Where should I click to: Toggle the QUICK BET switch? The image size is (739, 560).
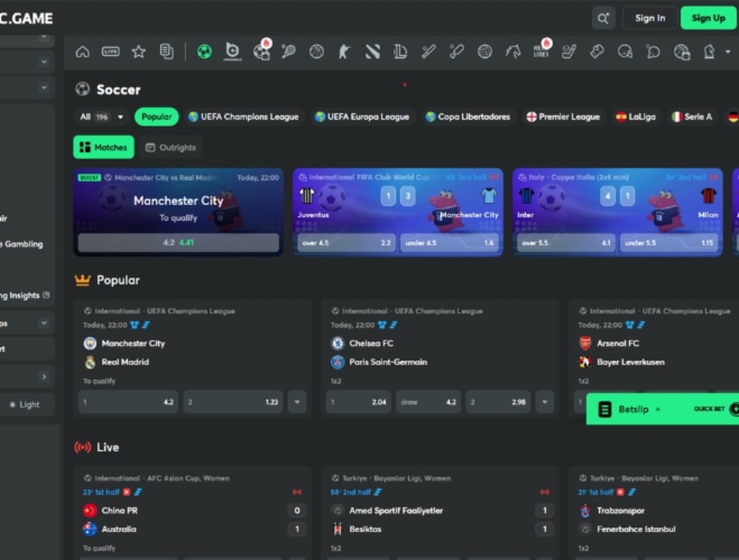pos(734,409)
